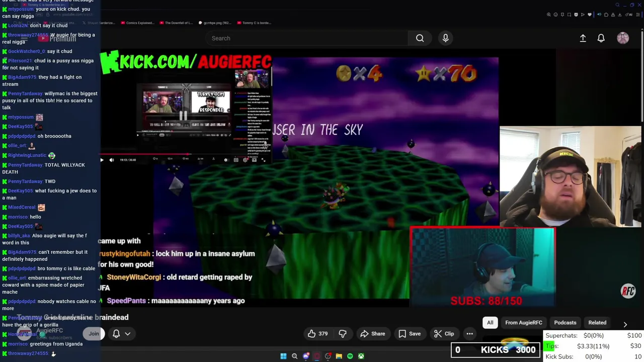Open Xbox app from the taskbar
The image size is (644, 362).
[x=361, y=356]
